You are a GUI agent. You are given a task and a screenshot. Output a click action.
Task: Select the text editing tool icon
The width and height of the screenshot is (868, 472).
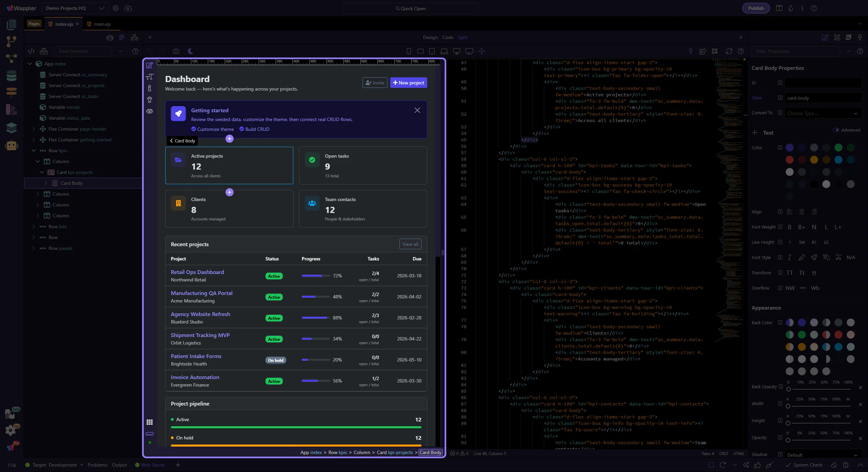[x=150, y=77]
